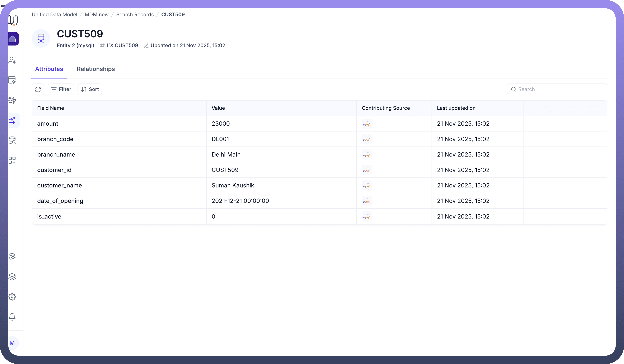Open the Filter options
Viewport: 624px width, 364px height.
pyautogui.click(x=61, y=89)
